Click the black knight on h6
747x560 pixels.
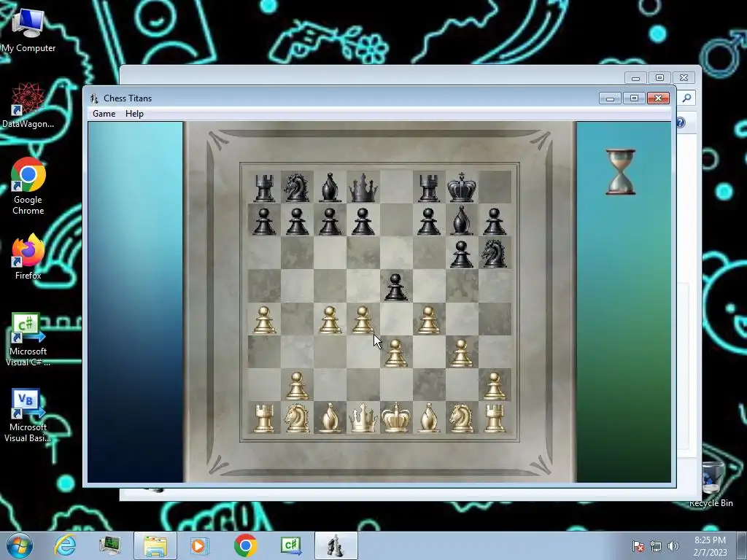(495, 254)
